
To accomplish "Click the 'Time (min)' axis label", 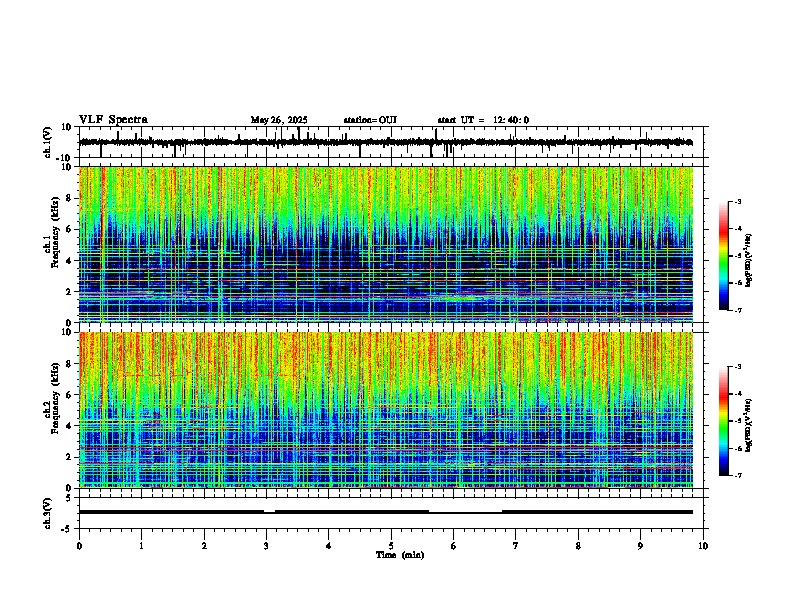I will 400,555.
